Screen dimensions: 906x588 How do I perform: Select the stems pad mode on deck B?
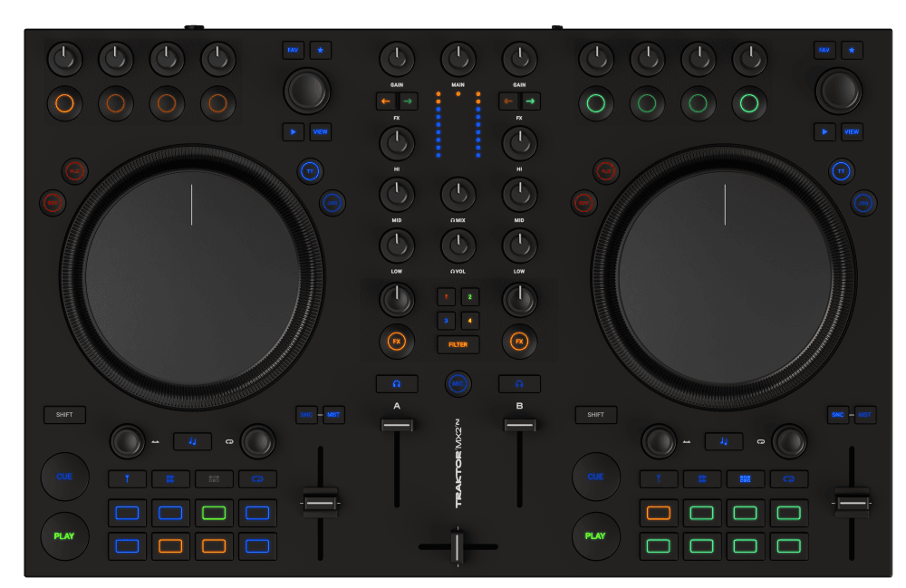click(701, 479)
